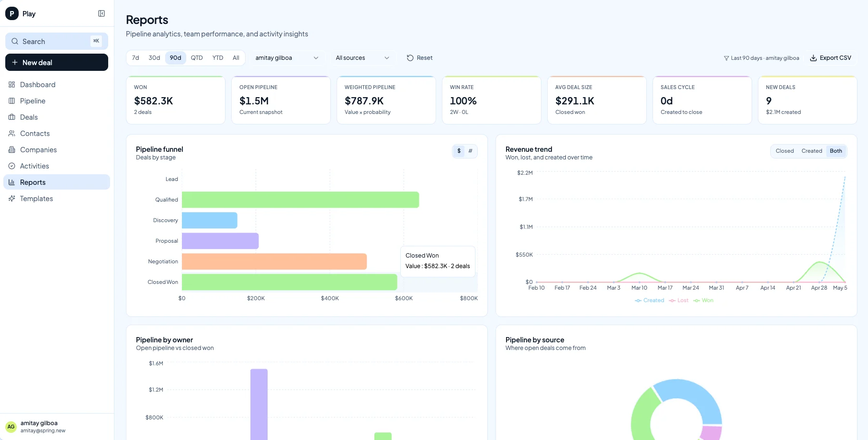Switch funnel to dollar value mode
868x440 pixels.
pyautogui.click(x=459, y=151)
